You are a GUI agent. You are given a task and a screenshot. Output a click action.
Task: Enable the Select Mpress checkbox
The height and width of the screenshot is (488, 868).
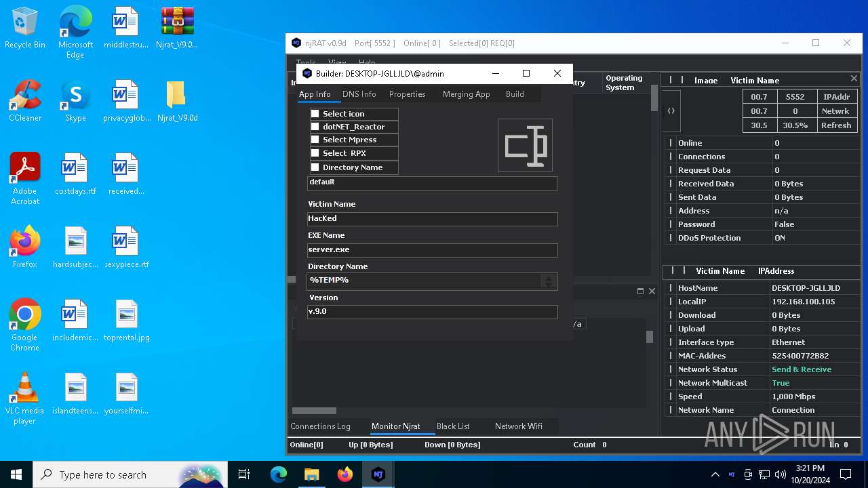315,140
